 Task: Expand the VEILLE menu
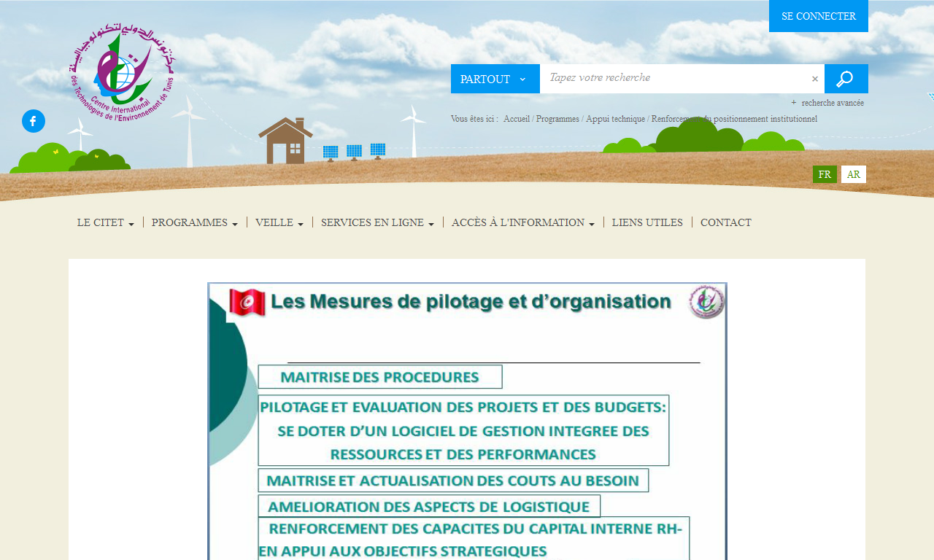[x=279, y=222]
